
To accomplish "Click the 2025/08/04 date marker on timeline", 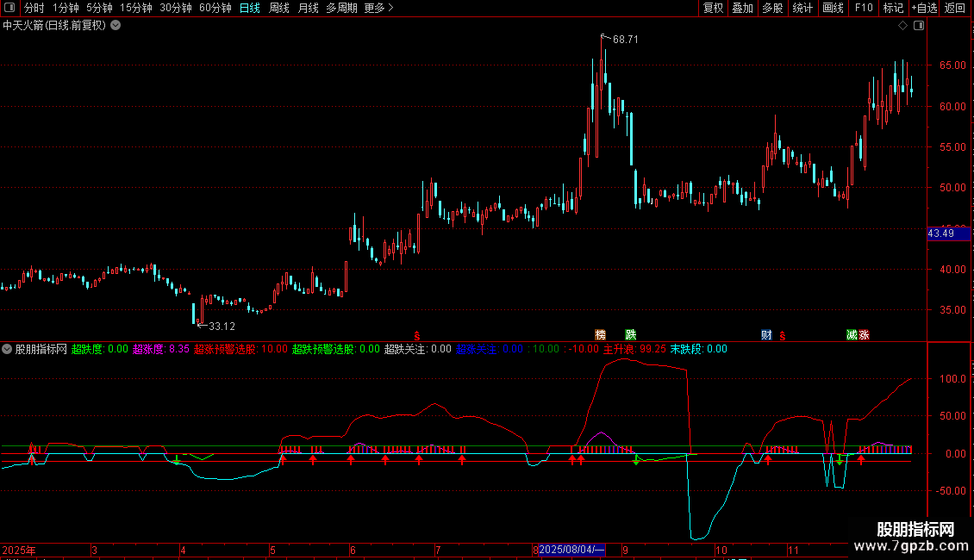I will click(x=571, y=550).
